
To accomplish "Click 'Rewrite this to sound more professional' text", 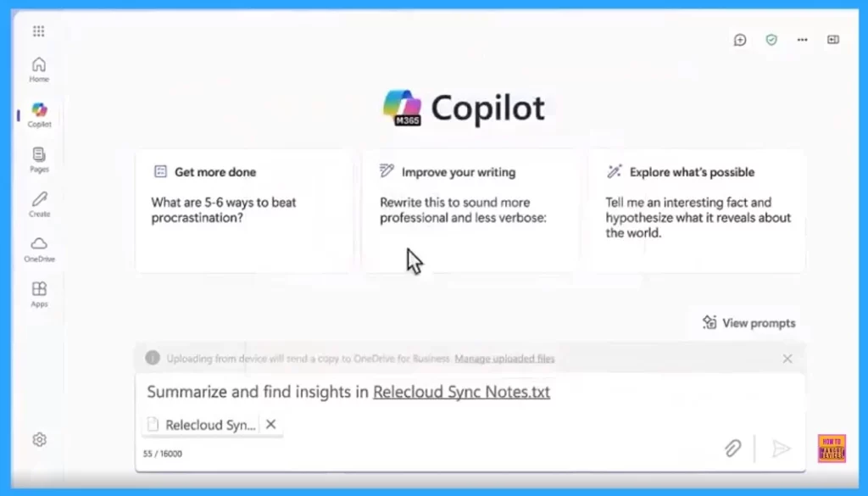I will [x=454, y=209].
